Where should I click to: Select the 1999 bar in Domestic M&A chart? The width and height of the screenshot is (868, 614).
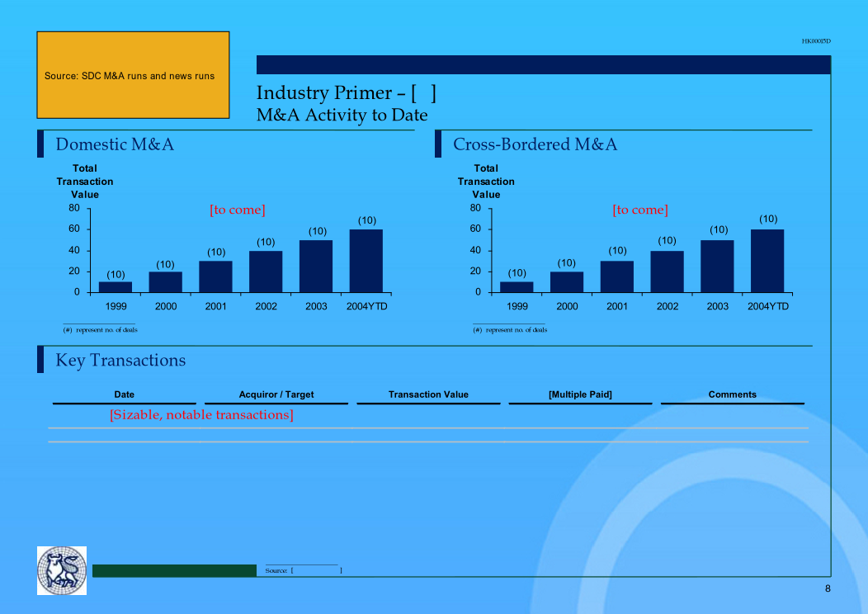116,287
